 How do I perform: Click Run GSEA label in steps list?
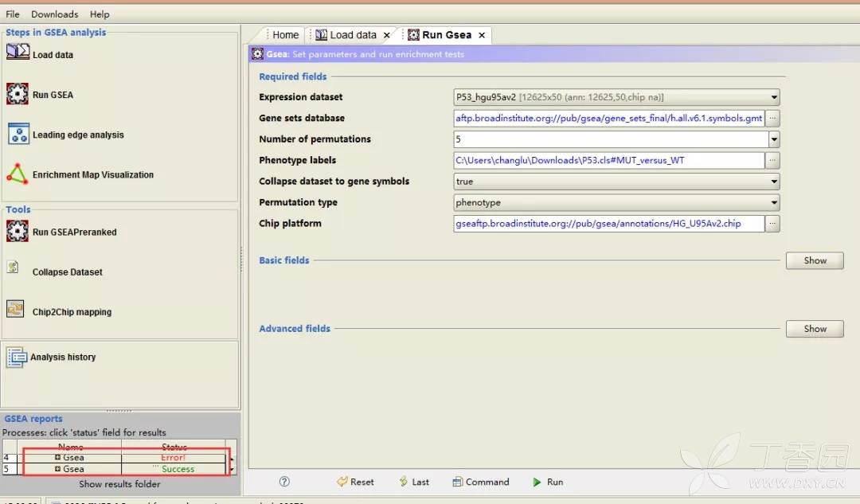pos(53,95)
